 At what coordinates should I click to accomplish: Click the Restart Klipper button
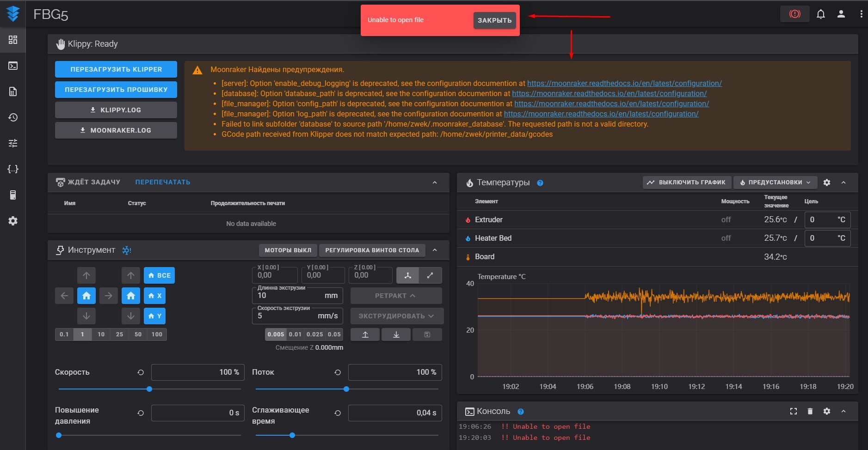(x=116, y=69)
